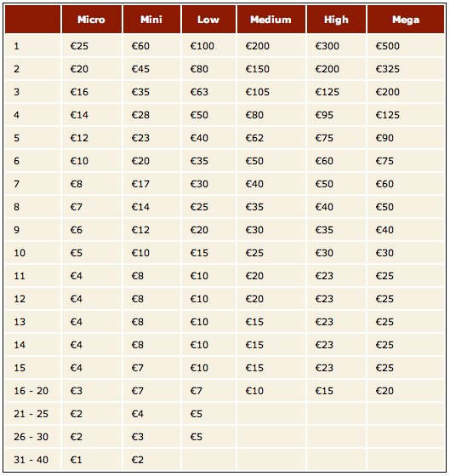This screenshot has height=476, width=450.
Task: Select the Medium column header
Action: [271, 20]
